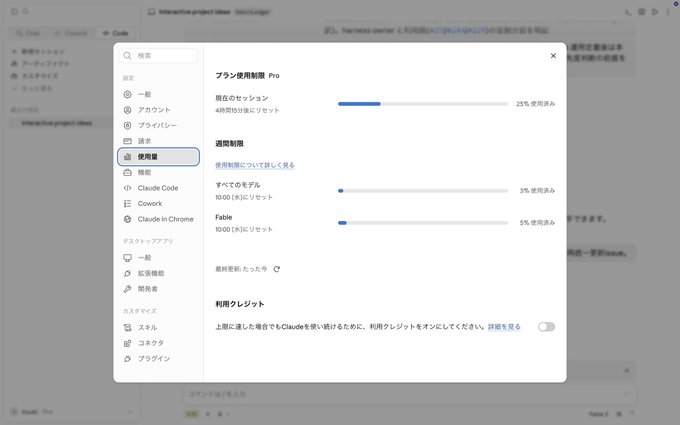
Task: Click the 3% 使用済み label
Action: [537, 190]
